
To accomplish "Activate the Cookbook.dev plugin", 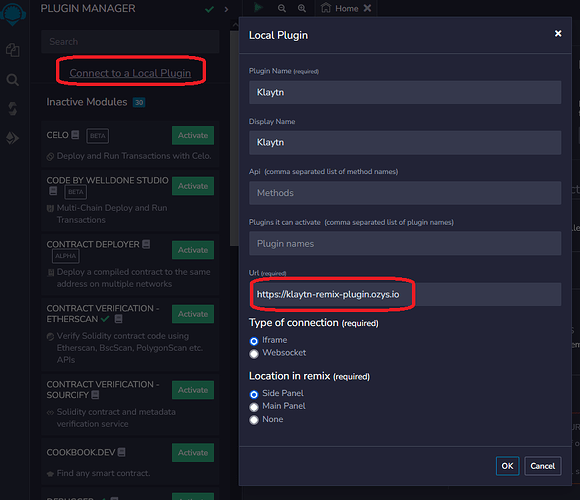I will [x=193, y=453].
